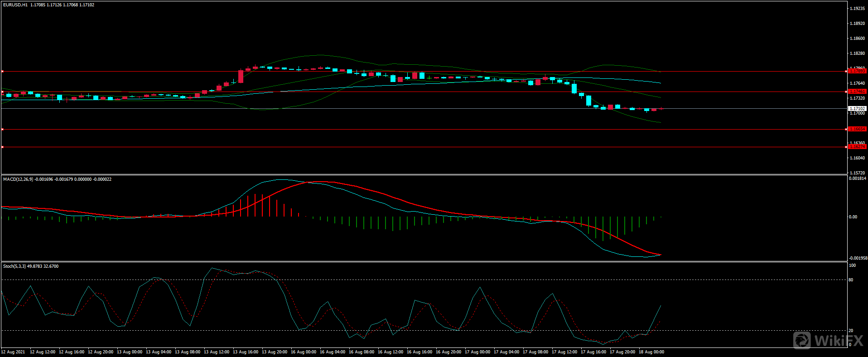Click the 1.17640 price axis label
This screenshot has width=868, height=357.
[857, 83]
